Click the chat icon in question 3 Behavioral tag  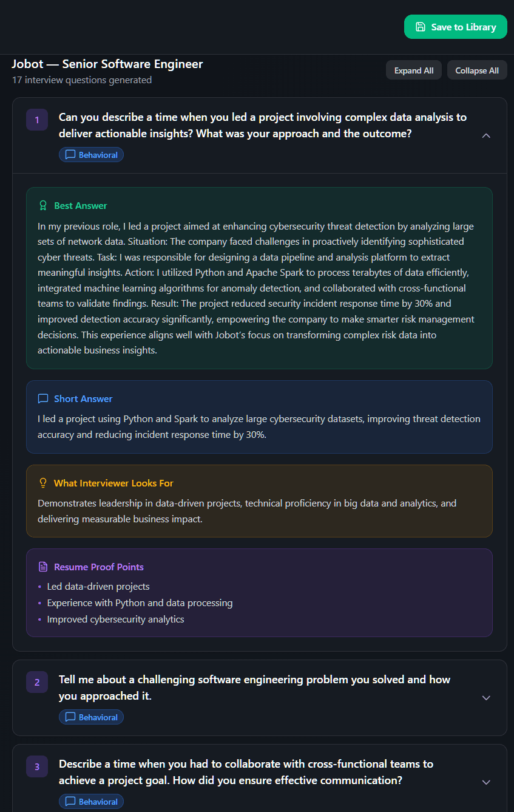click(70, 802)
